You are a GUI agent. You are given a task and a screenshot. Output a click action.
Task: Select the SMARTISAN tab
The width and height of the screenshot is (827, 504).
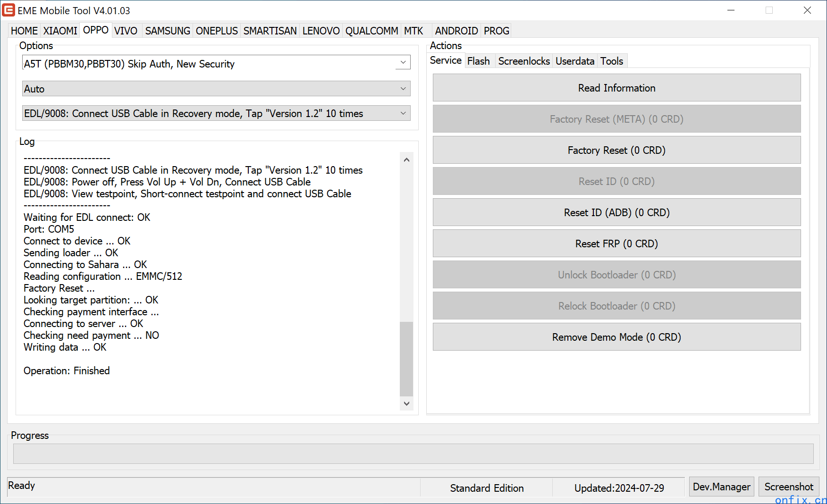pos(270,31)
